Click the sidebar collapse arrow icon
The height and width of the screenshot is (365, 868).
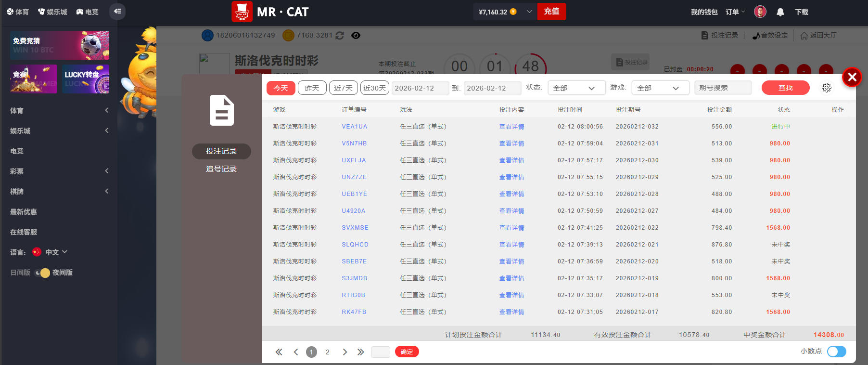coord(117,12)
